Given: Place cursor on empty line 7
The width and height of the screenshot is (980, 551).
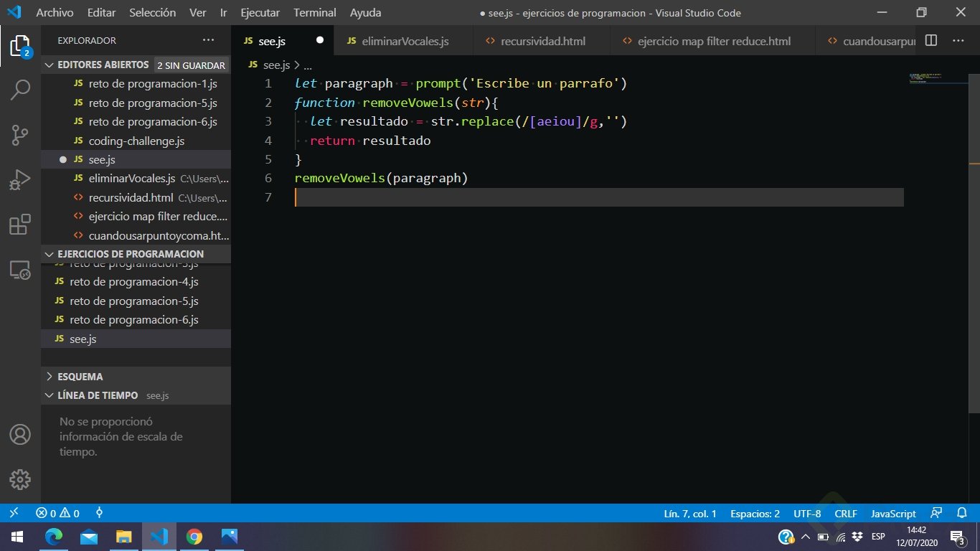Looking at the screenshot, I should coord(599,197).
